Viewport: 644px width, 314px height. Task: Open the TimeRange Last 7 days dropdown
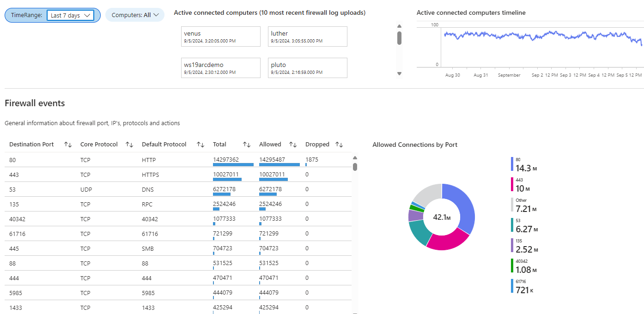[x=70, y=15]
